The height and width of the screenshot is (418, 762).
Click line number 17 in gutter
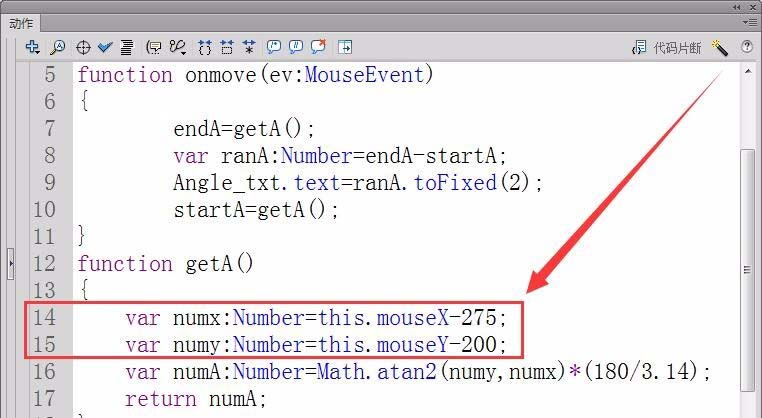pyautogui.click(x=45, y=399)
